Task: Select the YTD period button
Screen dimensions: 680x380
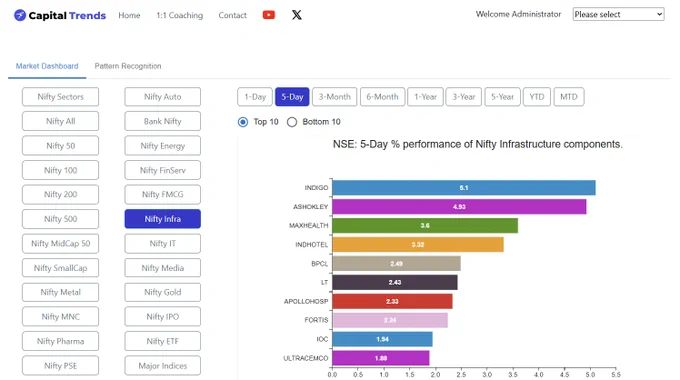Action: point(536,97)
